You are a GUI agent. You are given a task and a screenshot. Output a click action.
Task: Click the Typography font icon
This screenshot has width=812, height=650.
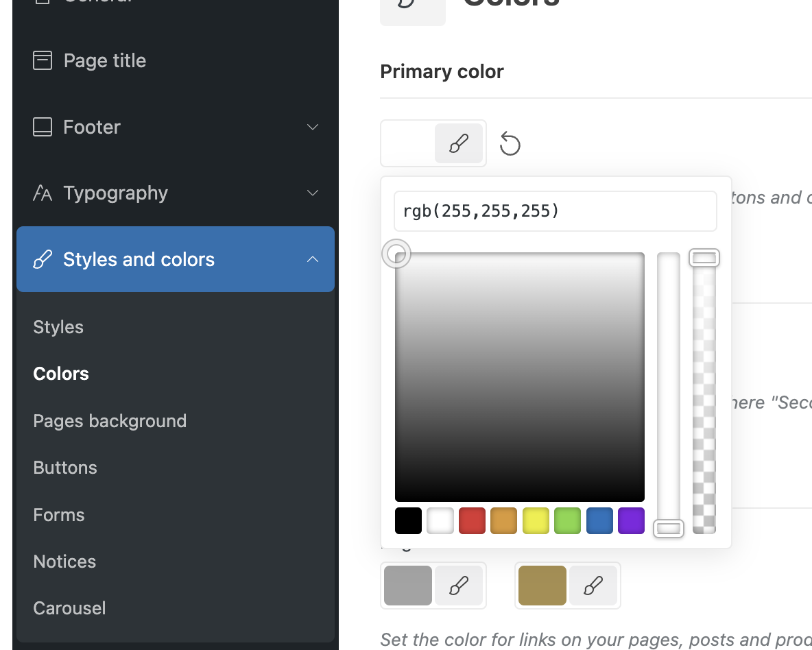(x=43, y=193)
